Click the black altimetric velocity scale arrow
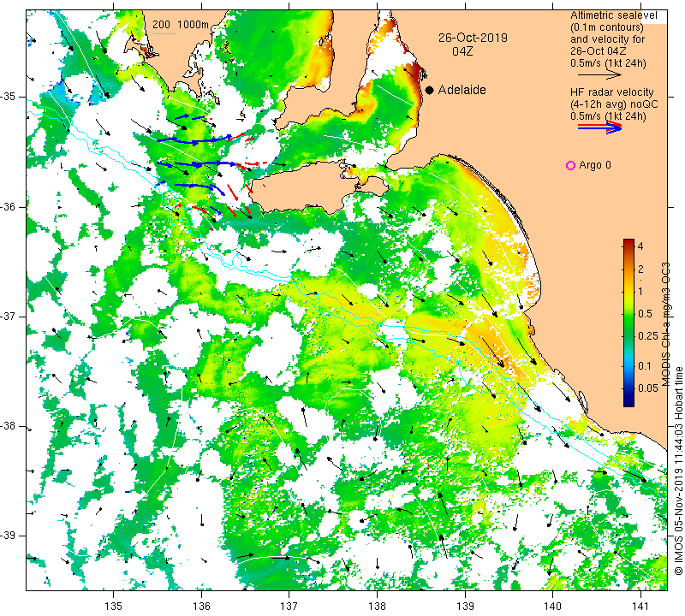Viewport: 685px width, 616px height. [599, 75]
